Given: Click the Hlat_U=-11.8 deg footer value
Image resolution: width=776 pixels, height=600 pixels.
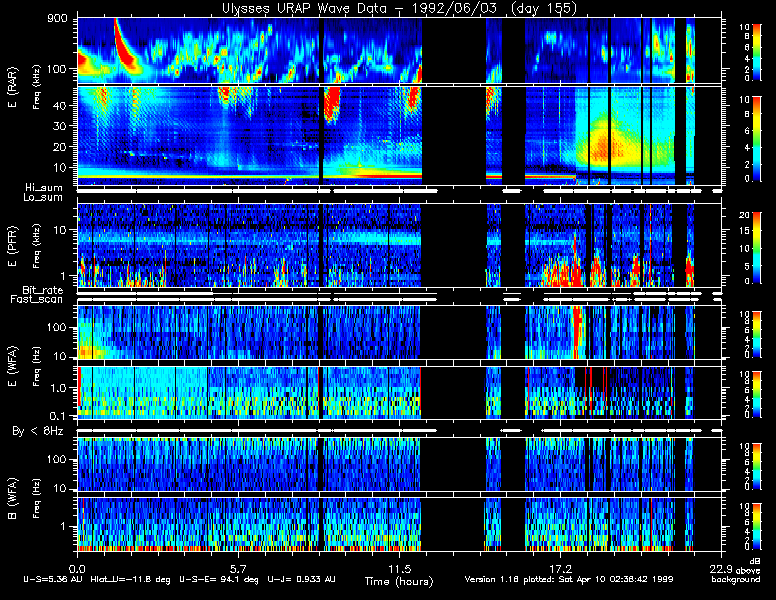Looking at the screenshot, I should (130, 579).
